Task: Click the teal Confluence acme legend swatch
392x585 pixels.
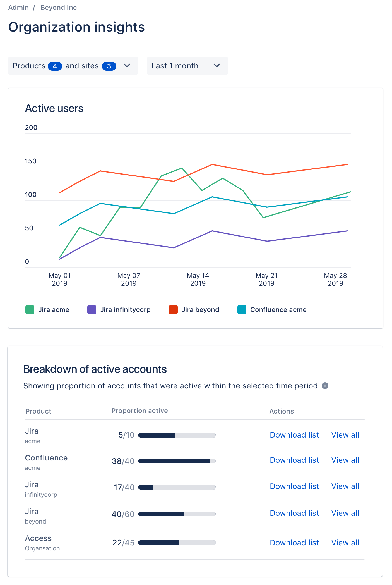Action: 242,309
